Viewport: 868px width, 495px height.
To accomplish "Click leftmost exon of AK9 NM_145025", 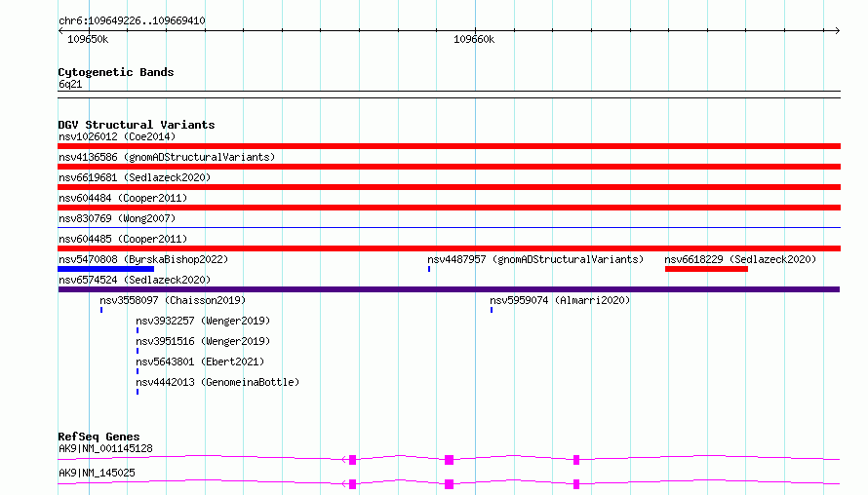I will [353, 484].
